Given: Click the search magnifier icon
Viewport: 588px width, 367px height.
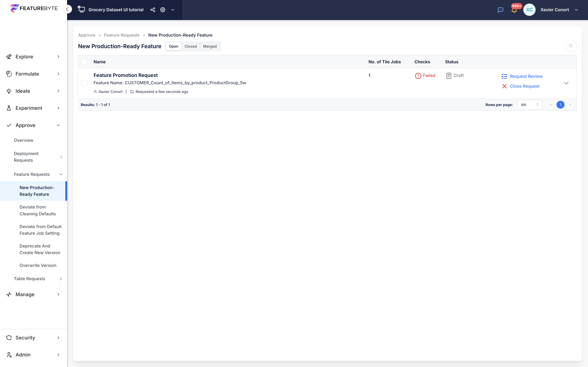Looking at the screenshot, I should [571, 46].
